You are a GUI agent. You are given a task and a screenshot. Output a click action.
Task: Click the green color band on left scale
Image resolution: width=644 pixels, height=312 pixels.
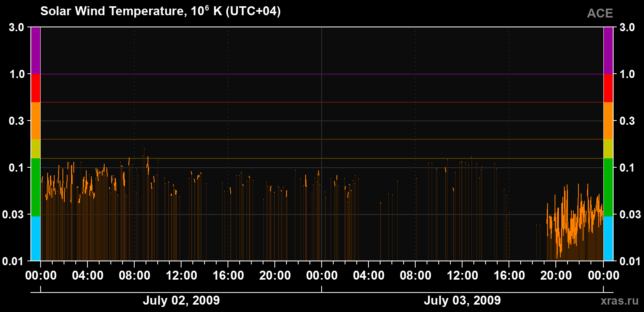coord(36,187)
